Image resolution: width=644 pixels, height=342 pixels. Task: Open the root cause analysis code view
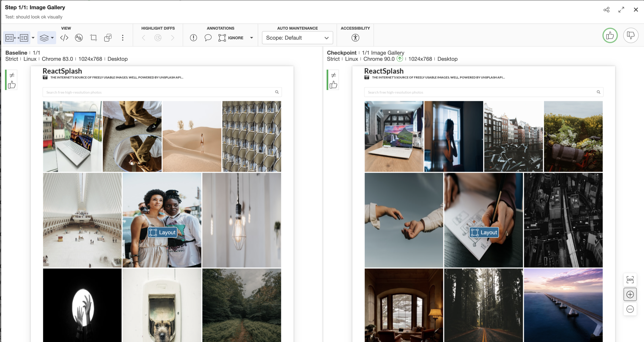(64, 38)
